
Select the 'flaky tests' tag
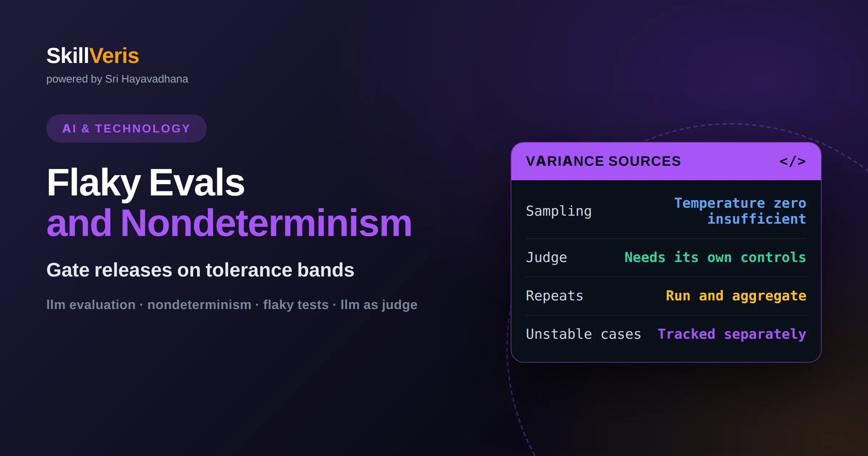coord(296,305)
